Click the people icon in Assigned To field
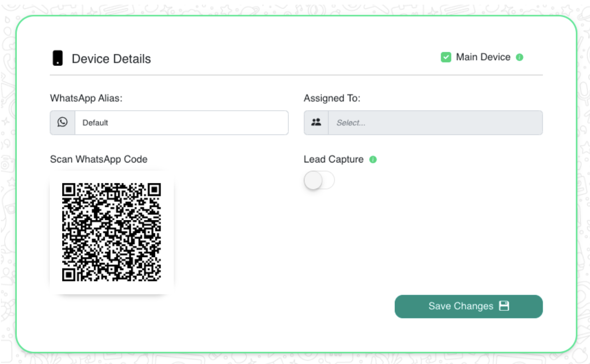Image resolution: width=590 pixels, height=364 pixels. pyautogui.click(x=316, y=123)
